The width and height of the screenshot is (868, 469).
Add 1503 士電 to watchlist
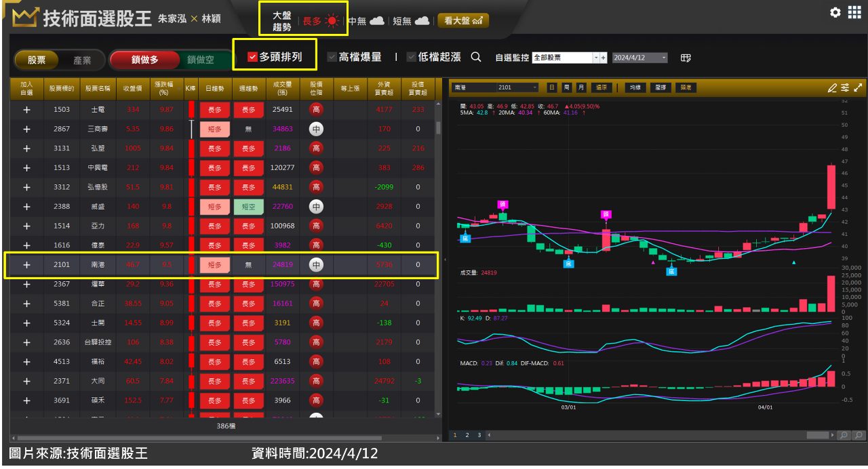point(27,109)
